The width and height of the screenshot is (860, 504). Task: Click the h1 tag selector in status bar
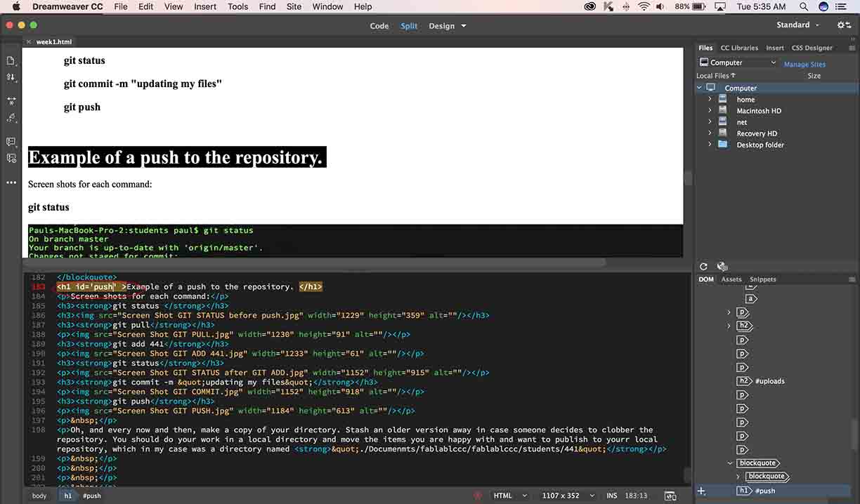tap(68, 496)
